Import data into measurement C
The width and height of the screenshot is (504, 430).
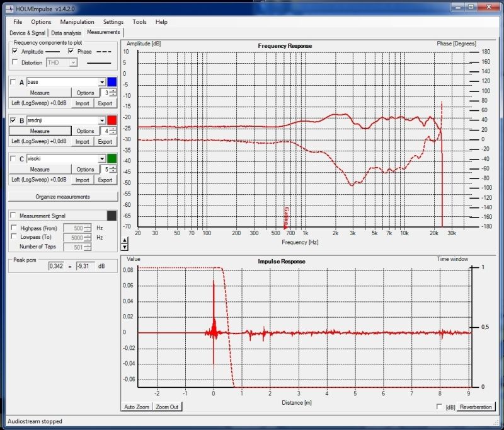(x=83, y=180)
